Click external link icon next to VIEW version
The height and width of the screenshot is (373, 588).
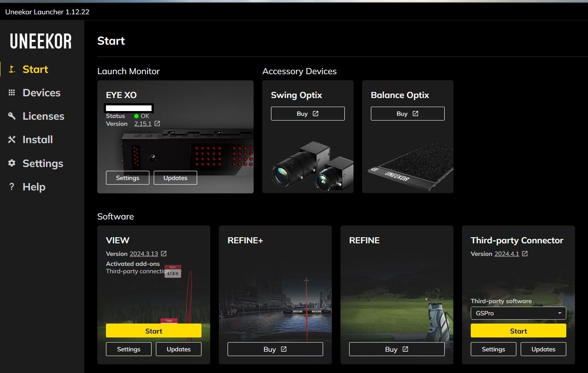pos(164,254)
